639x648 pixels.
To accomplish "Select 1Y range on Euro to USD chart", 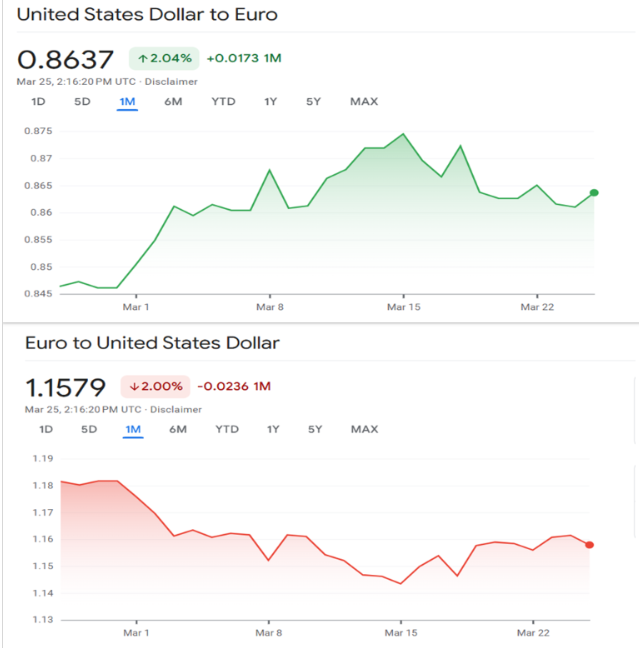I will [x=273, y=429].
